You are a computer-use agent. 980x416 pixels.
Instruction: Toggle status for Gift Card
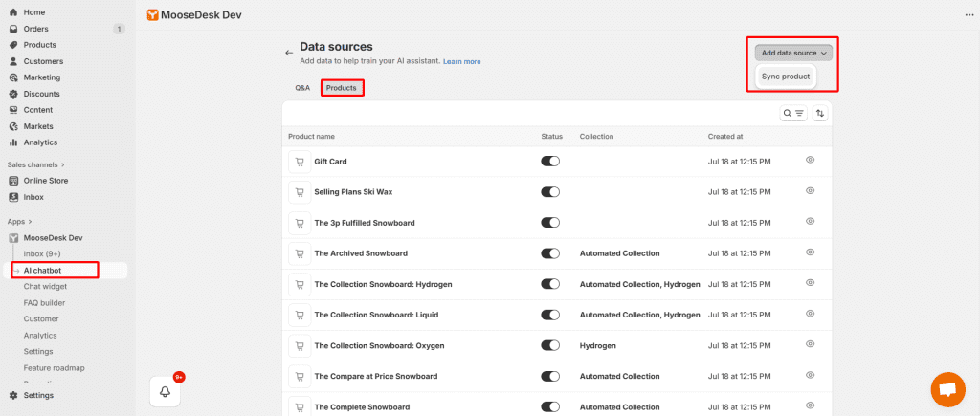tap(550, 162)
